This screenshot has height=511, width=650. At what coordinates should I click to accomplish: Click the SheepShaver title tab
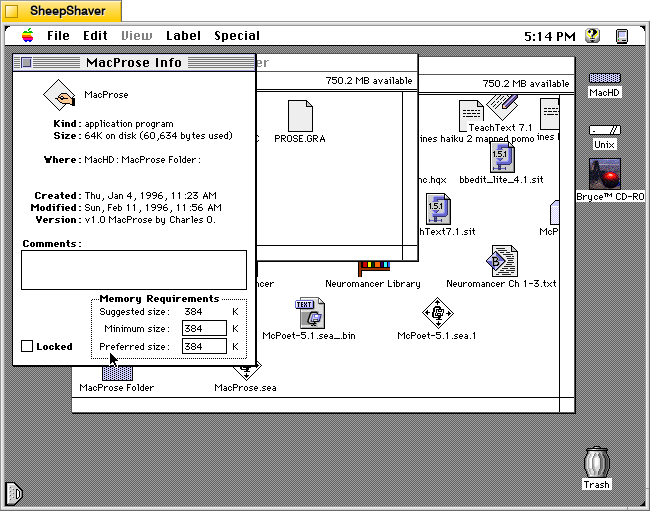[62, 11]
